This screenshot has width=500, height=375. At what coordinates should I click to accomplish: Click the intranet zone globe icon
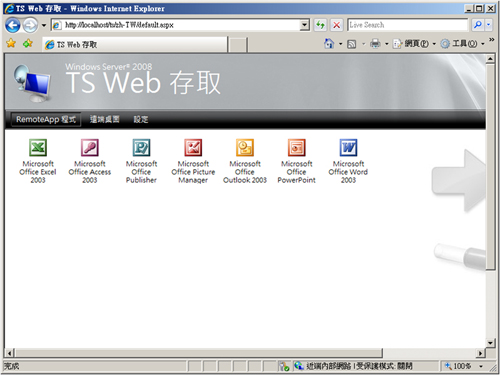click(x=299, y=366)
